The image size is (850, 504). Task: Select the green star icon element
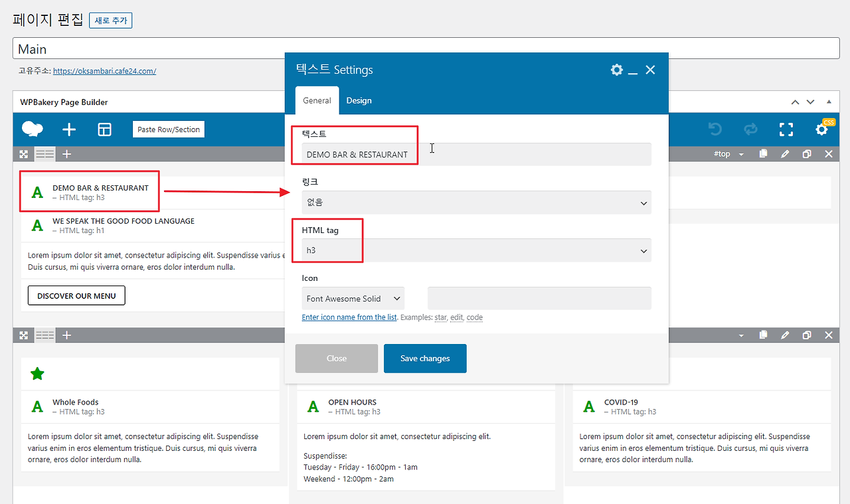tap(37, 374)
